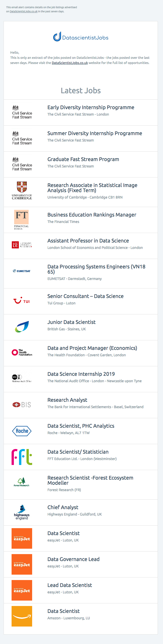Viewport: 163px width, 644px height.
Task: Click the Chief Analyst job title
Action: point(63,507)
